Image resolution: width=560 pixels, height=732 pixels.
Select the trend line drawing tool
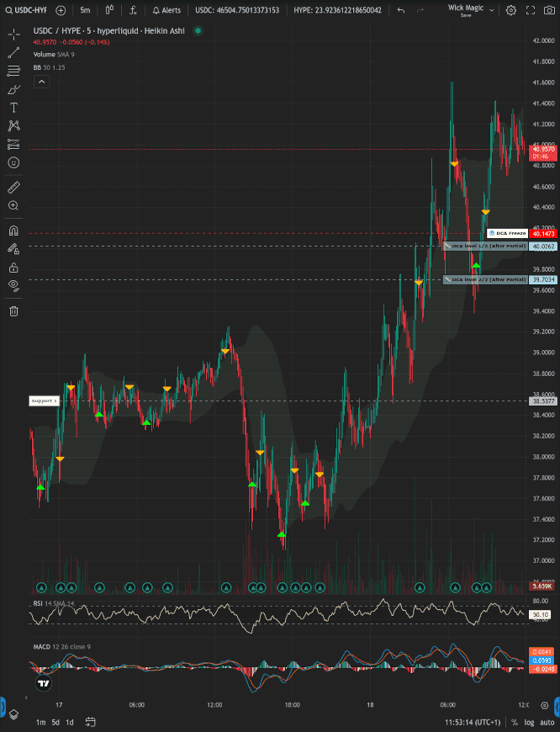click(x=13, y=52)
